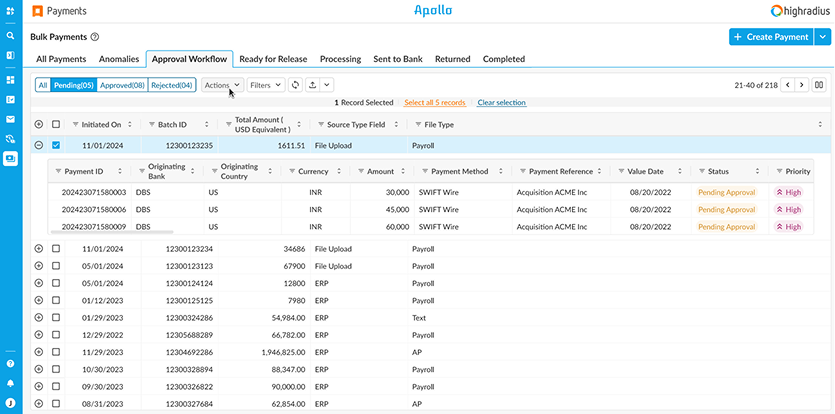Expand the batch 12300123123 row
The height and width of the screenshot is (414, 835).
point(38,266)
